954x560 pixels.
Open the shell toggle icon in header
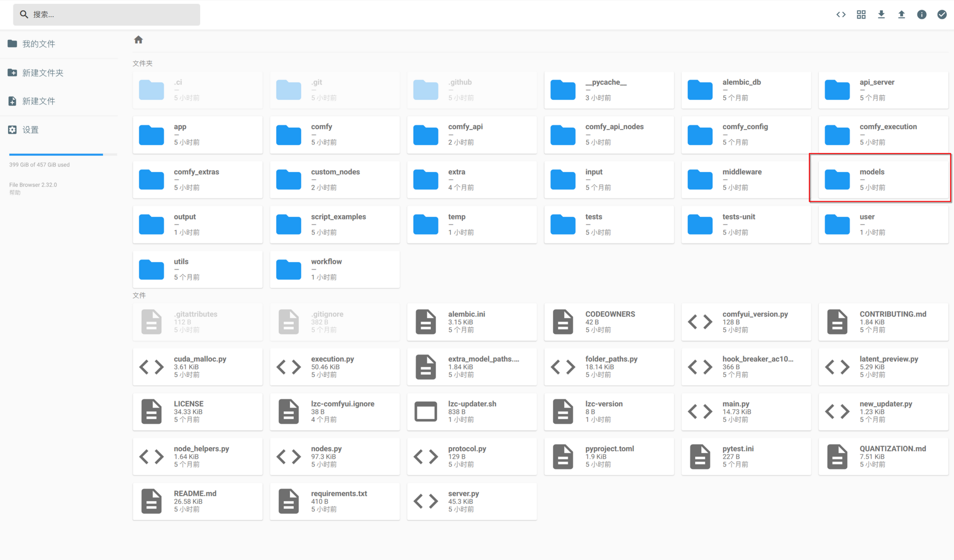[x=841, y=15]
